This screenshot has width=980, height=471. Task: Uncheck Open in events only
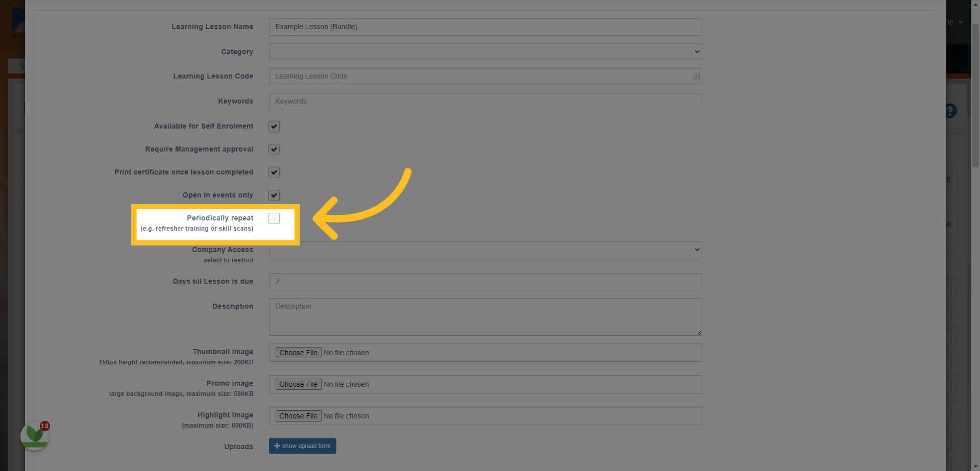pyautogui.click(x=274, y=195)
